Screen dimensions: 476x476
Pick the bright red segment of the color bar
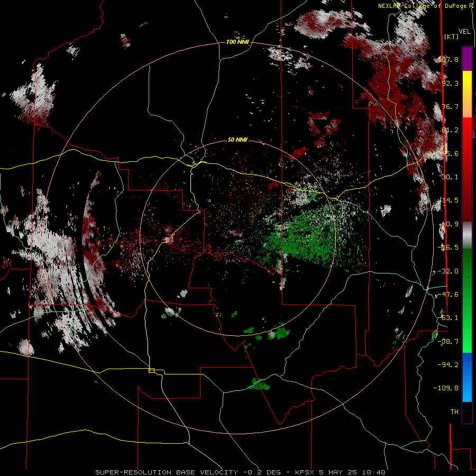[467, 135]
